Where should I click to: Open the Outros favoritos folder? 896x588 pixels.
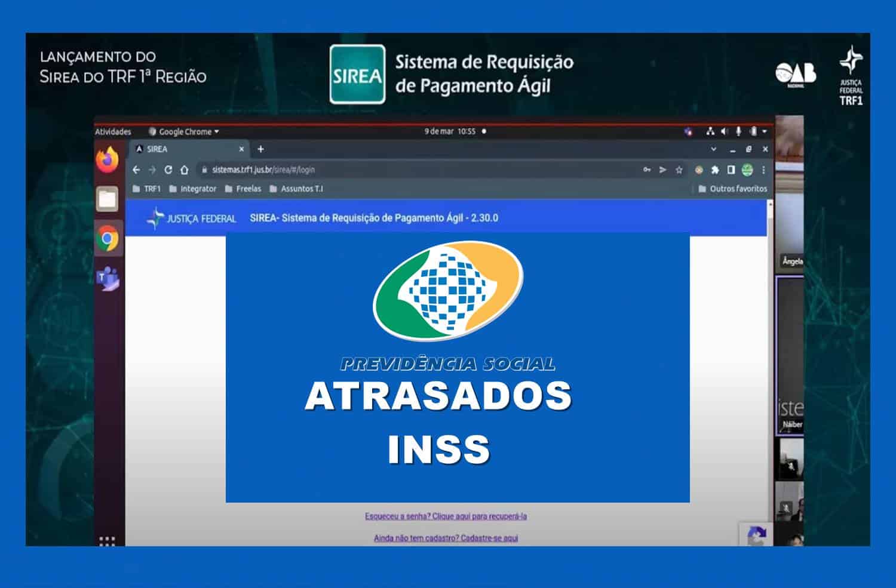point(733,189)
